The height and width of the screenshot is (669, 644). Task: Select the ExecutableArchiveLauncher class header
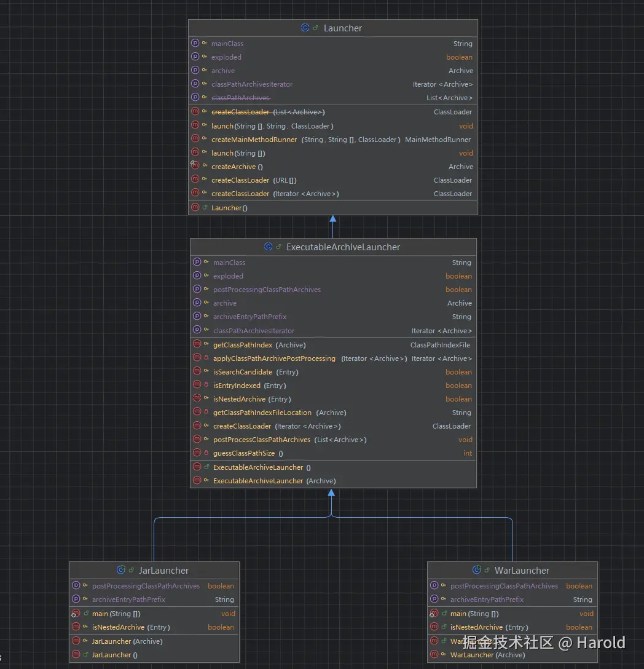coord(343,247)
